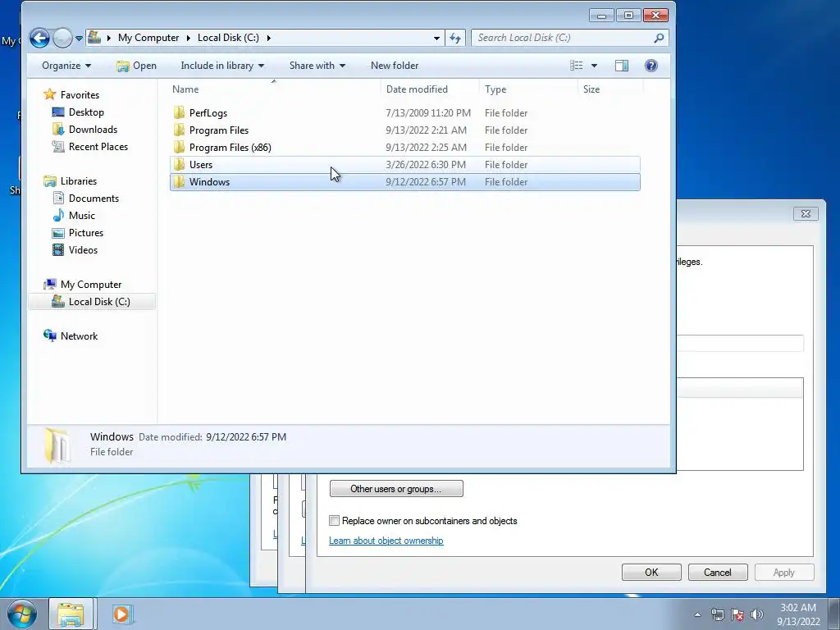Open Network in the navigation pane

[79, 336]
